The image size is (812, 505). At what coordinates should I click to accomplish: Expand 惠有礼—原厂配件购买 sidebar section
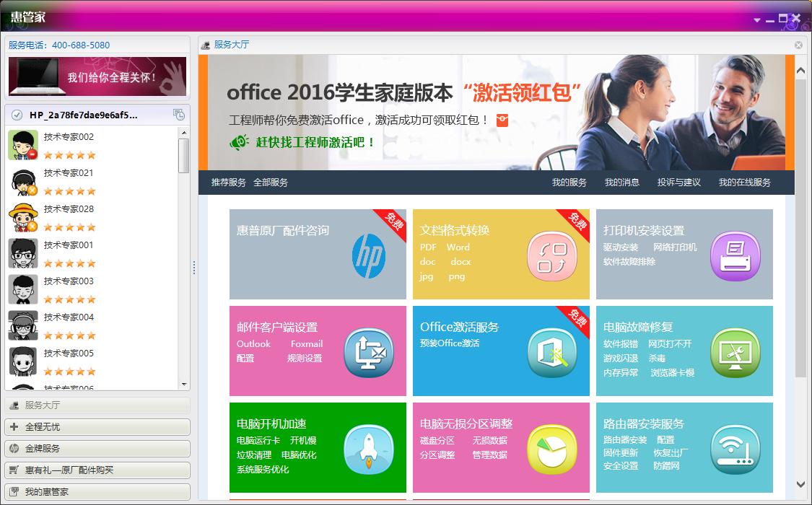(97, 470)
